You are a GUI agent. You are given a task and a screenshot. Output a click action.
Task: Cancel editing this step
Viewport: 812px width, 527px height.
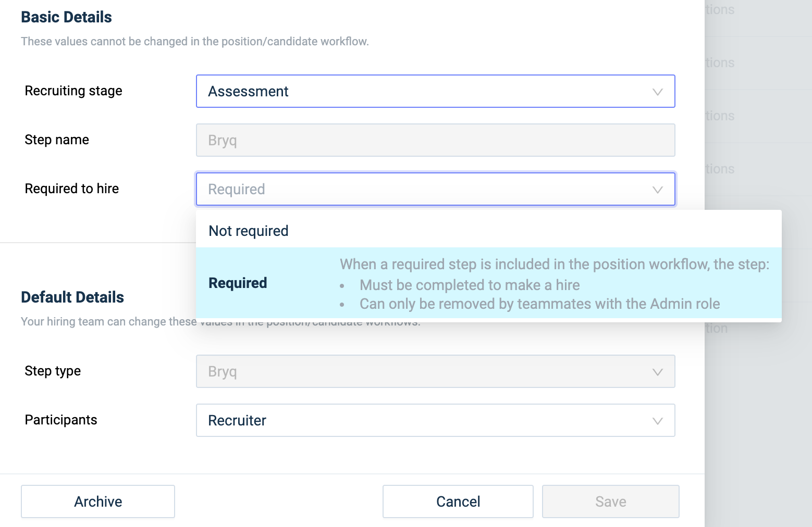(458, 501)
